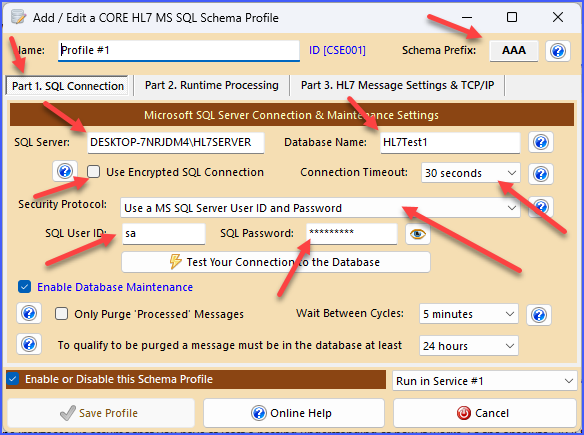584x435 pixels.
Task: Open help for purge qualification time
Action: click(x=29, y=344)
